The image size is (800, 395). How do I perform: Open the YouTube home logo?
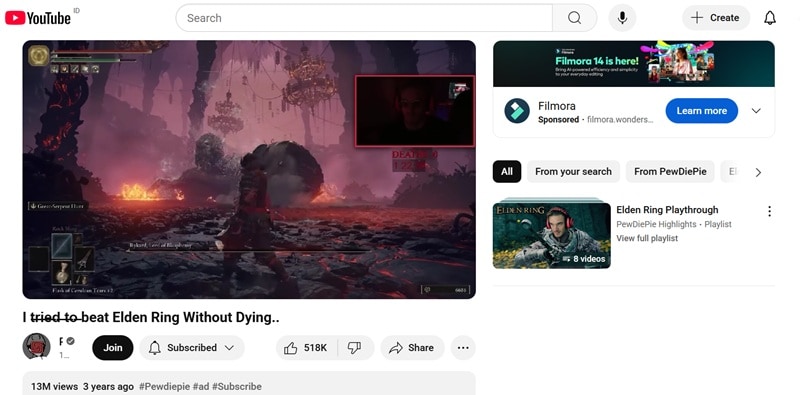38,18
